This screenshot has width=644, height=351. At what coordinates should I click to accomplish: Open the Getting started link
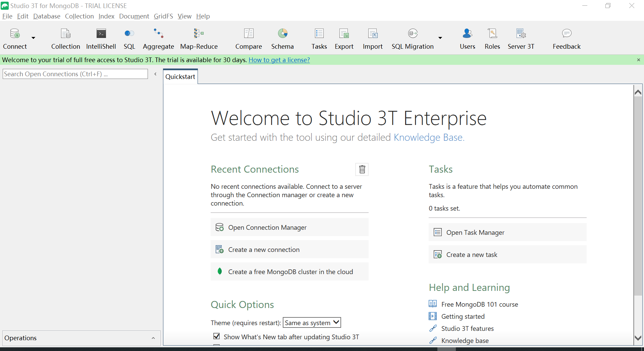click(x=463, y=316)
